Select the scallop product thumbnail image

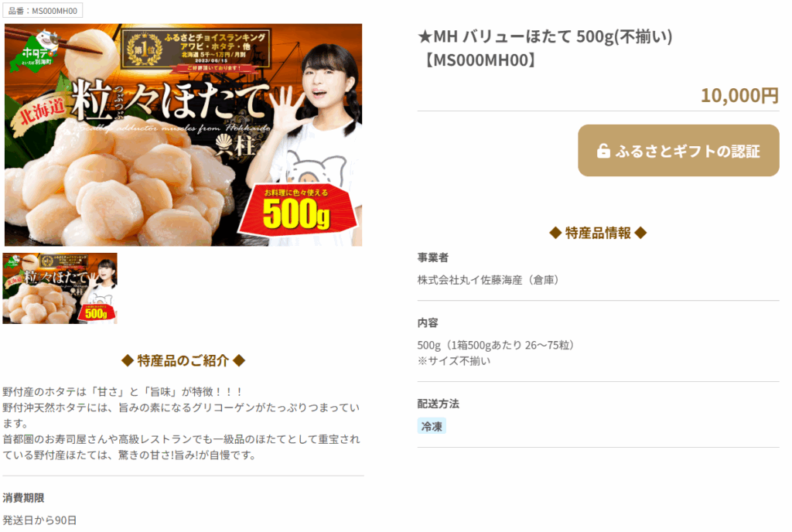click(x=60, y=288)
